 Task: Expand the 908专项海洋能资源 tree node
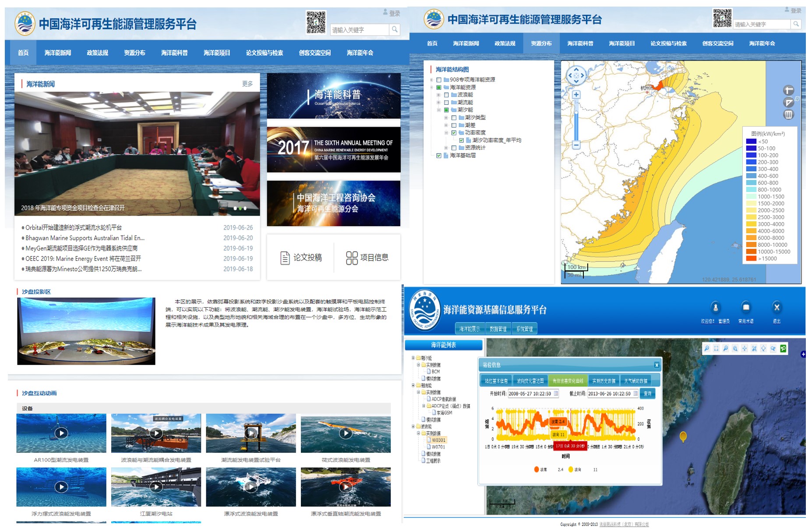click(432, 80)
